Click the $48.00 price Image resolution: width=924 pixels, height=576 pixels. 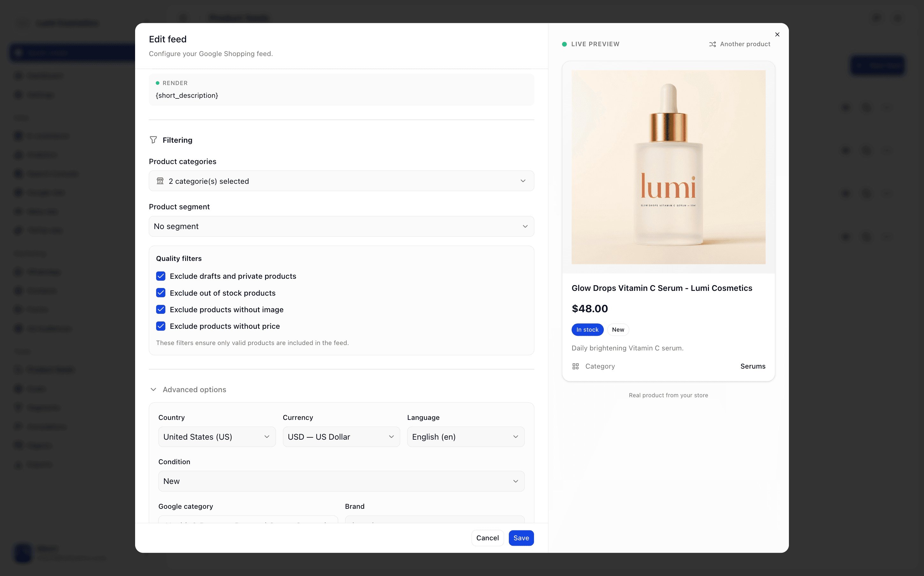pos(589,309)
